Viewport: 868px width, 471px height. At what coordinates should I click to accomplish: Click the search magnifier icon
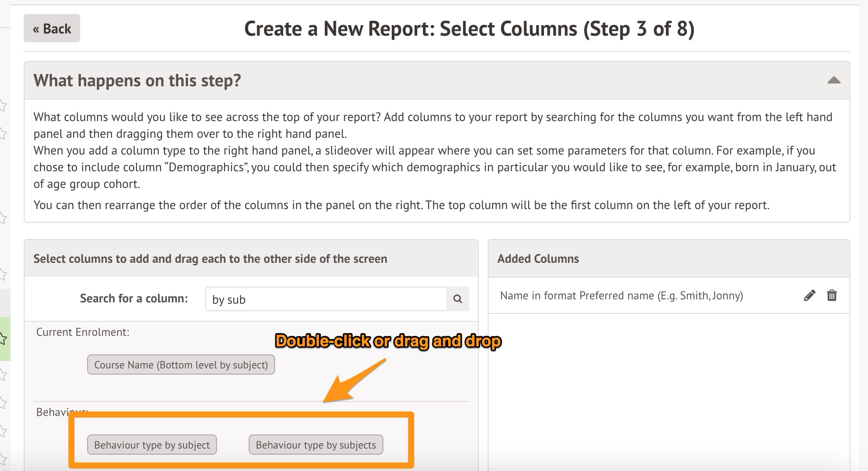click(x=457, y=299)
